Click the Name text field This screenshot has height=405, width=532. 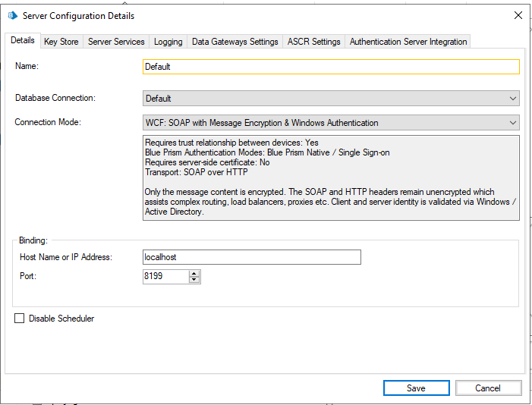(x=331, y=67)
